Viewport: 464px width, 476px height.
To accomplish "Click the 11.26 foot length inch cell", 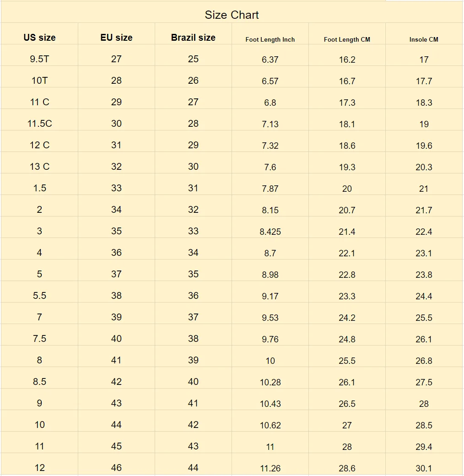I will tap(270, 468).
